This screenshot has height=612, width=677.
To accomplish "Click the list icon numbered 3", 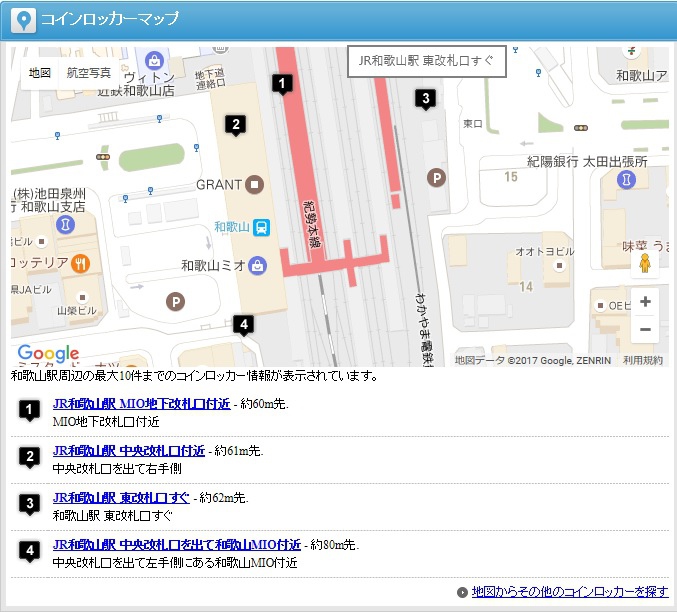I will [29, 504].
